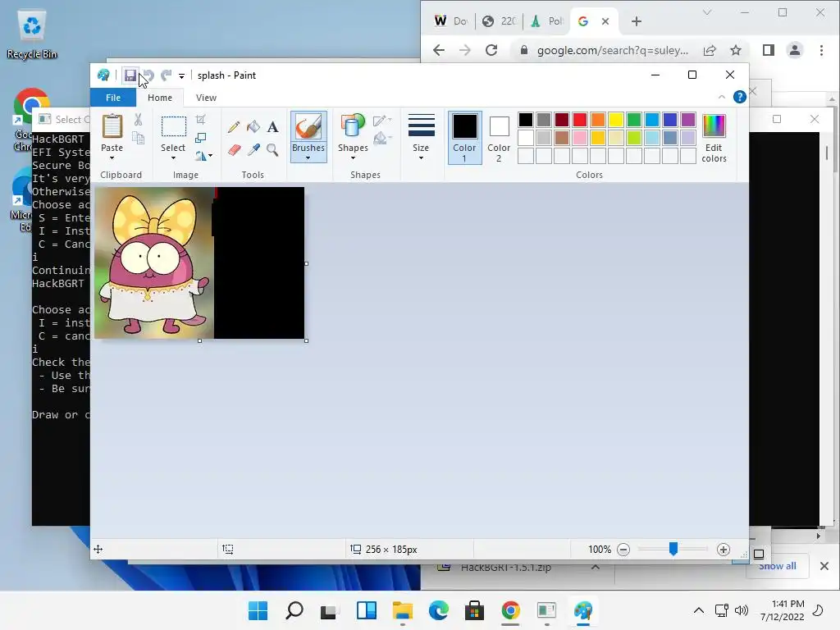The image size is (840, 630).
Task: Click the Share icon in Chrome address bar
Action: (710, 50)
